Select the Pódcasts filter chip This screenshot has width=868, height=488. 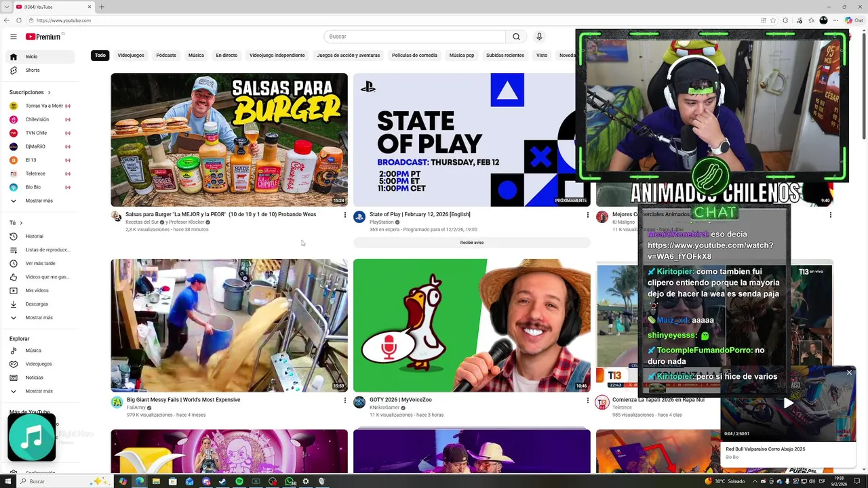[x=166, y=56]
